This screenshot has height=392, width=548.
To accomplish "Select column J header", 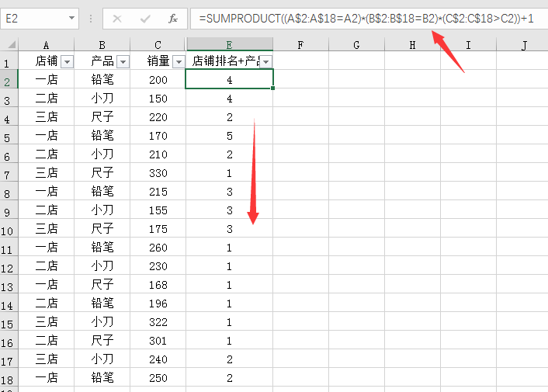I will 523,45.
